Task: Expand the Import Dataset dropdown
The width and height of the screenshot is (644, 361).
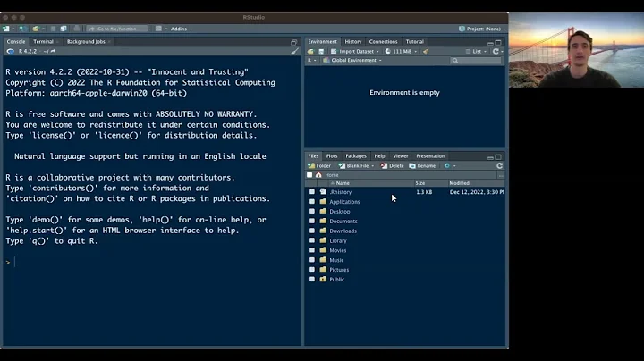Action: pos(355,51)
